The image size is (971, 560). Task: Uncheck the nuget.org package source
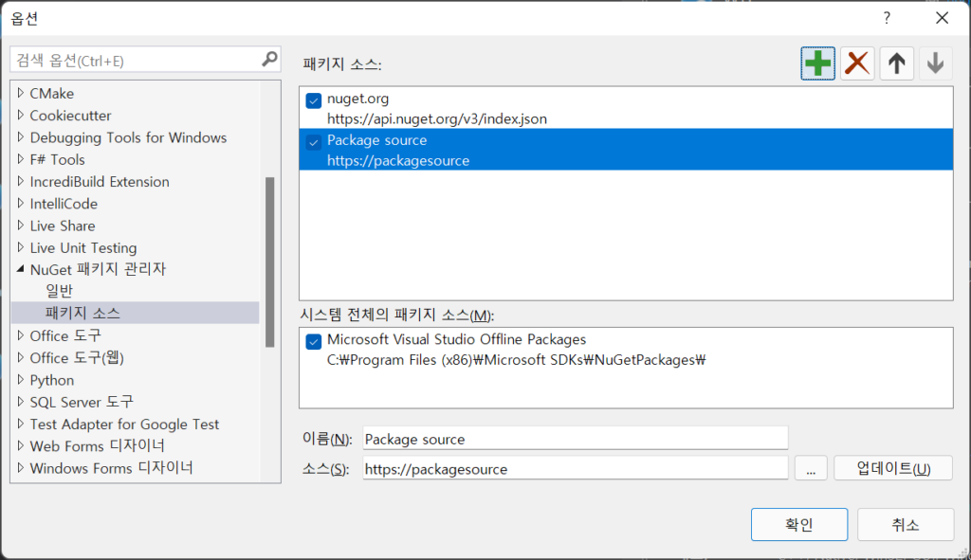coord(313,100)
